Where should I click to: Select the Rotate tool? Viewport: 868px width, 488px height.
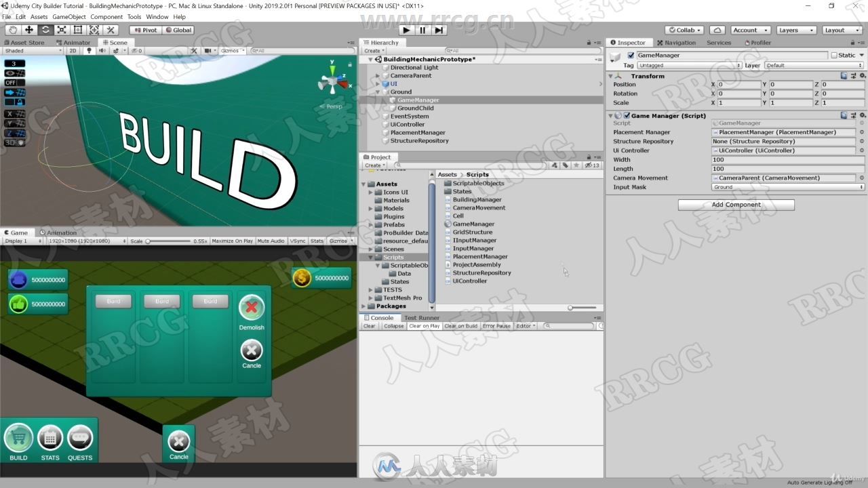45,30
